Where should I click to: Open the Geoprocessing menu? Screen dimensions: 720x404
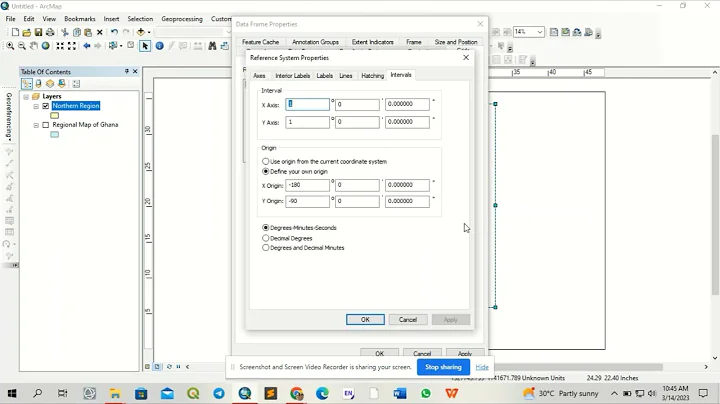click(x=182, y=19)
